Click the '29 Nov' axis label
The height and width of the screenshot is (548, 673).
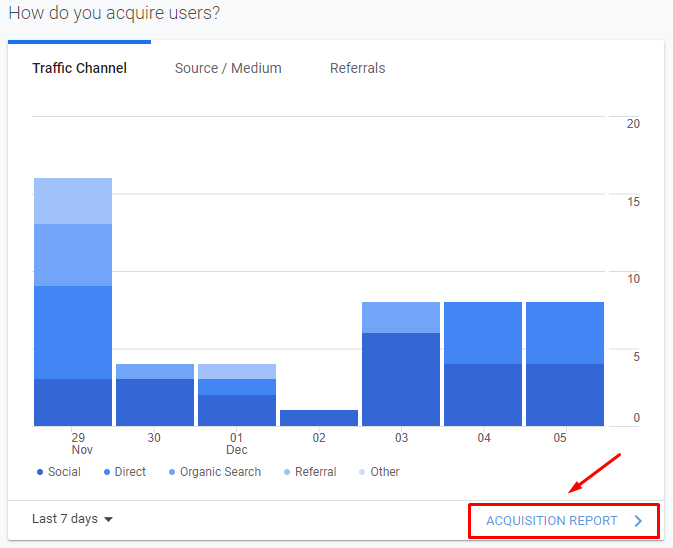[x=81, y=444]
